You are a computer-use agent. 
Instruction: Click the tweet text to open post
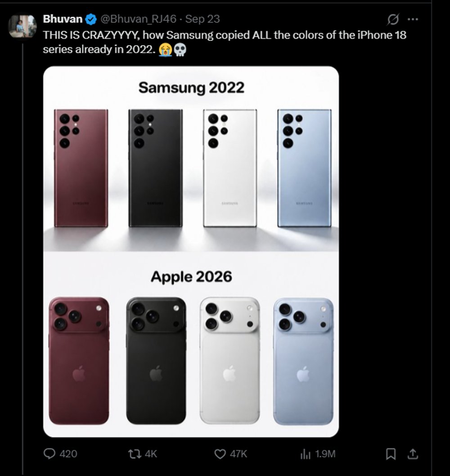225,42
